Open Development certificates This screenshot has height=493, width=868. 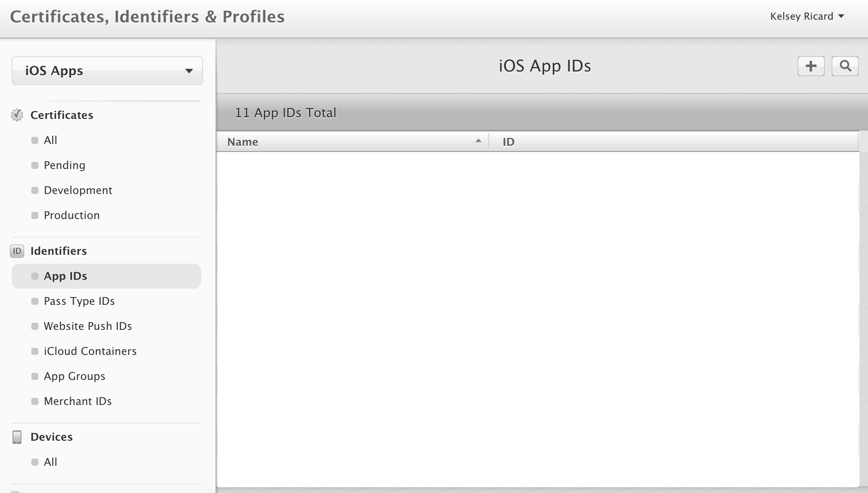click(78, 190)
